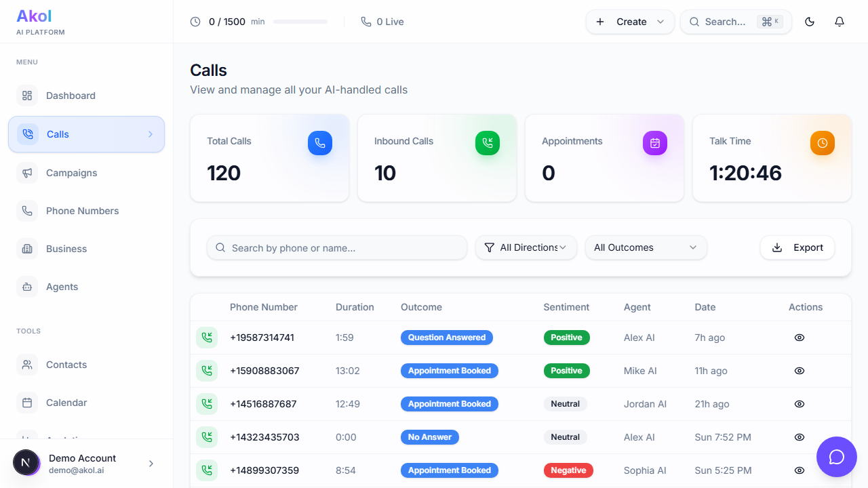Screen dimensions: 868x488
Task: Go to Campaigns in sidebar
Action: pos(71,173)
